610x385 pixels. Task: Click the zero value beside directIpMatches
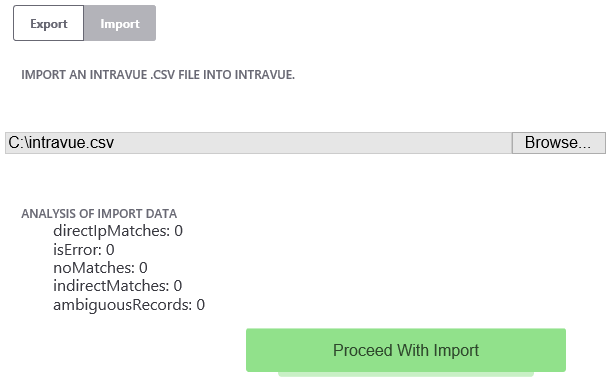click(179, 231)
